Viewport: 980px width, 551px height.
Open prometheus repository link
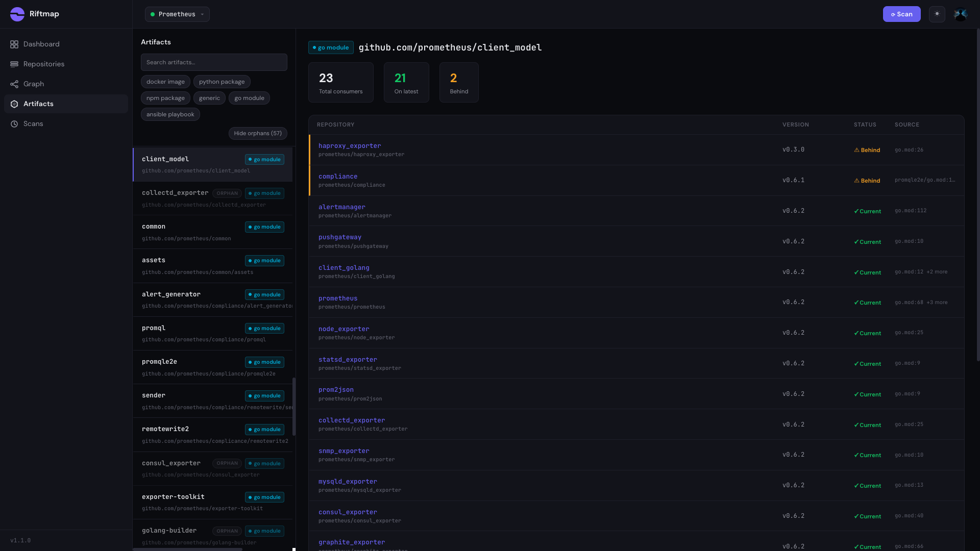click(338, 298)
